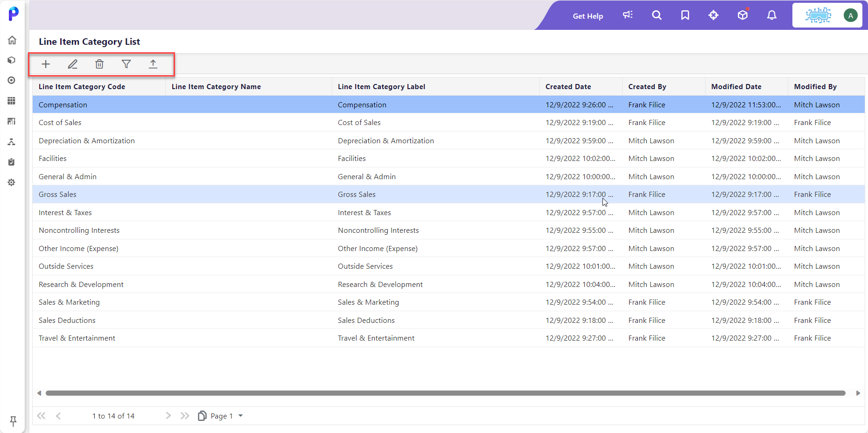Click the horizontal scrollbar thumb
This screenshot has height=433, width=868.
[445, 393]
